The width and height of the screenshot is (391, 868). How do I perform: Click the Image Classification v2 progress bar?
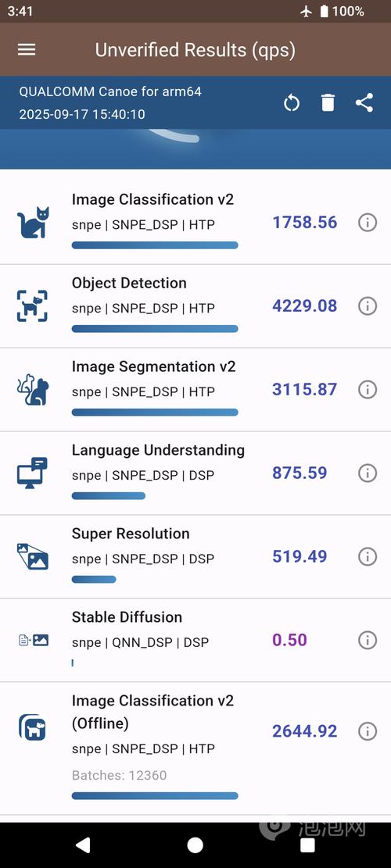point(155,245)
